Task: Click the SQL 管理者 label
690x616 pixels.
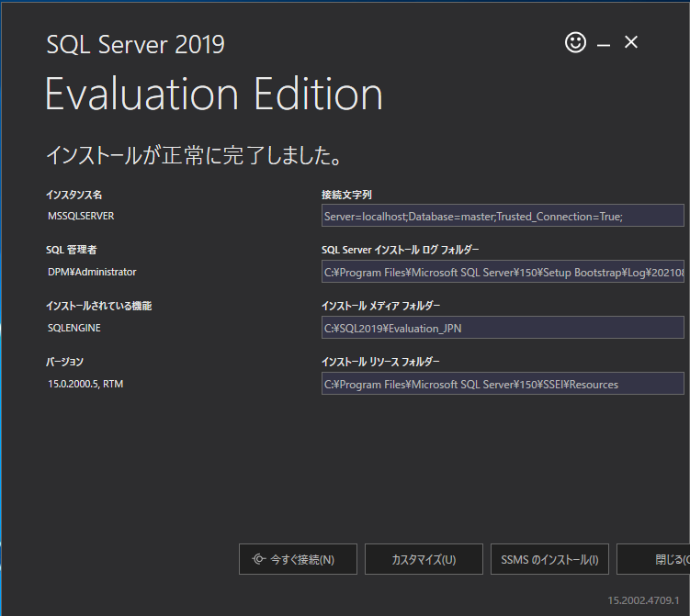Action: point(72,250)
